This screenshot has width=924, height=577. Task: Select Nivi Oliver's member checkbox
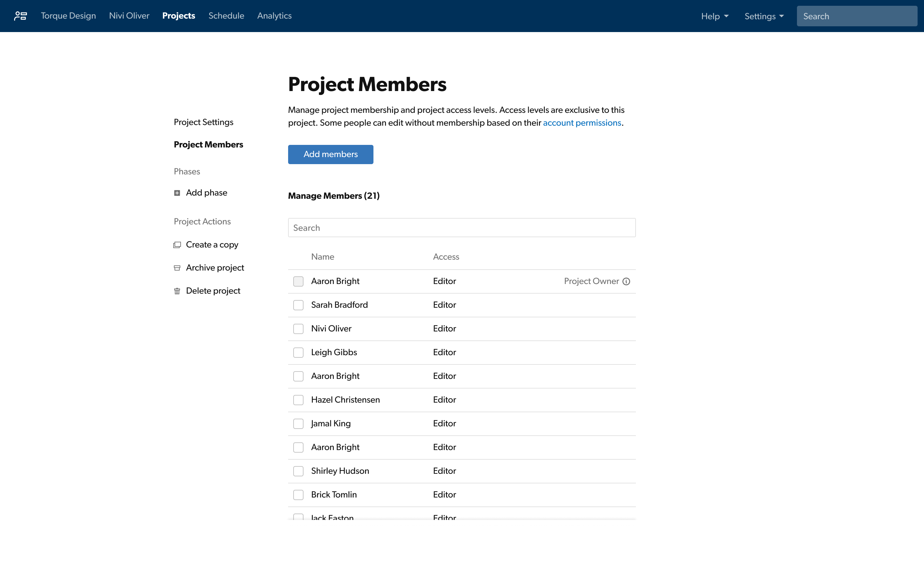click(298, 329)
